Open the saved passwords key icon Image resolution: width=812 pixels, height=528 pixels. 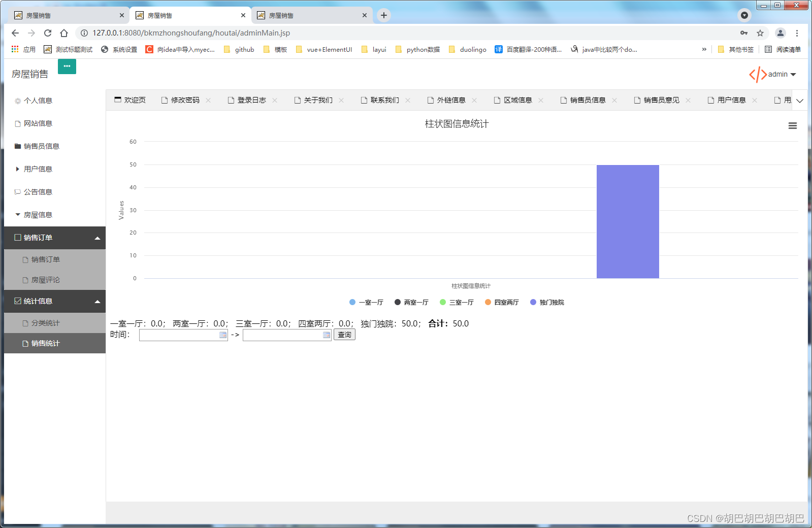pos(744,33)
